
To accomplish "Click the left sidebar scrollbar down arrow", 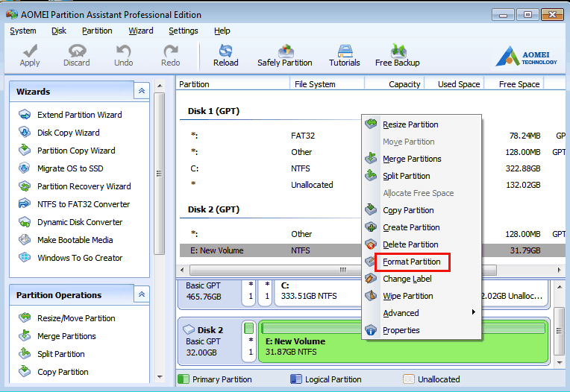I will (160, 377).
